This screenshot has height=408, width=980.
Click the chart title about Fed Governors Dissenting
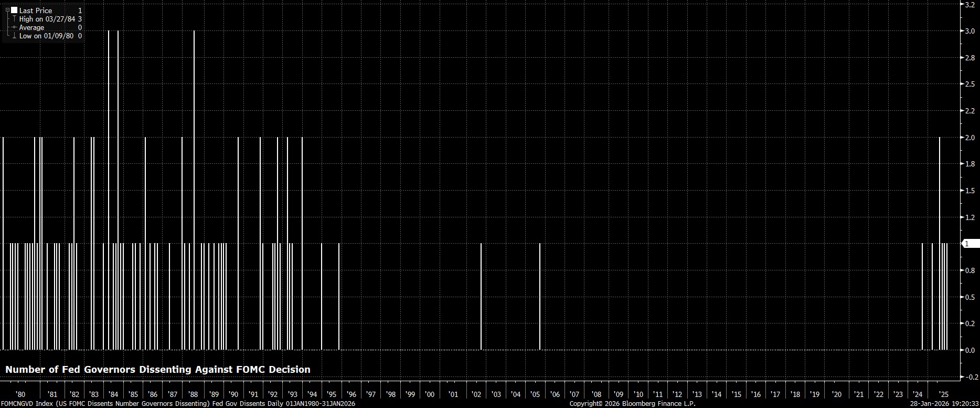click(x=158, y=370)
